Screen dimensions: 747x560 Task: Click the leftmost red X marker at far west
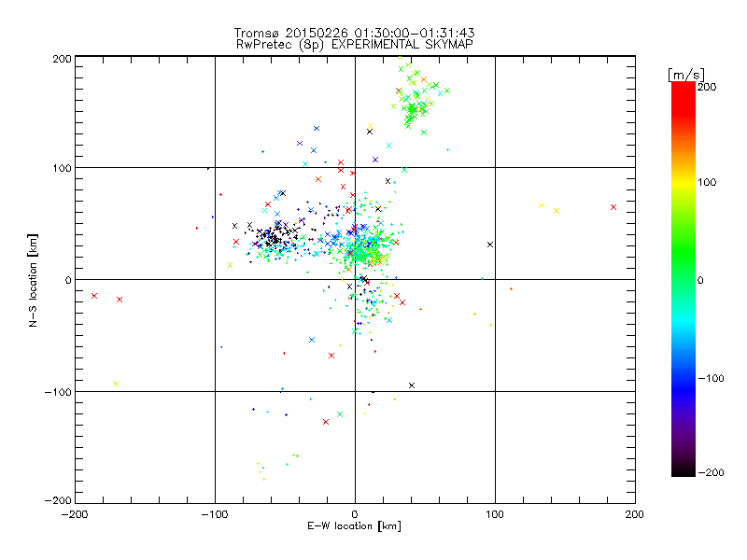tap(94, 296)
